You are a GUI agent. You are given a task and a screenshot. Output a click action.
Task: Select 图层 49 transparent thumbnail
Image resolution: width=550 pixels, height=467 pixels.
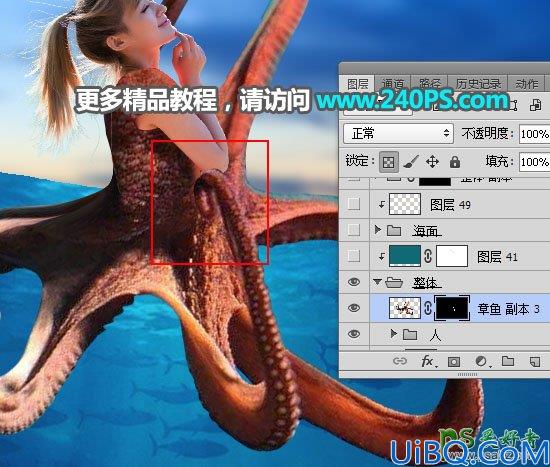[x=405, y=204]
